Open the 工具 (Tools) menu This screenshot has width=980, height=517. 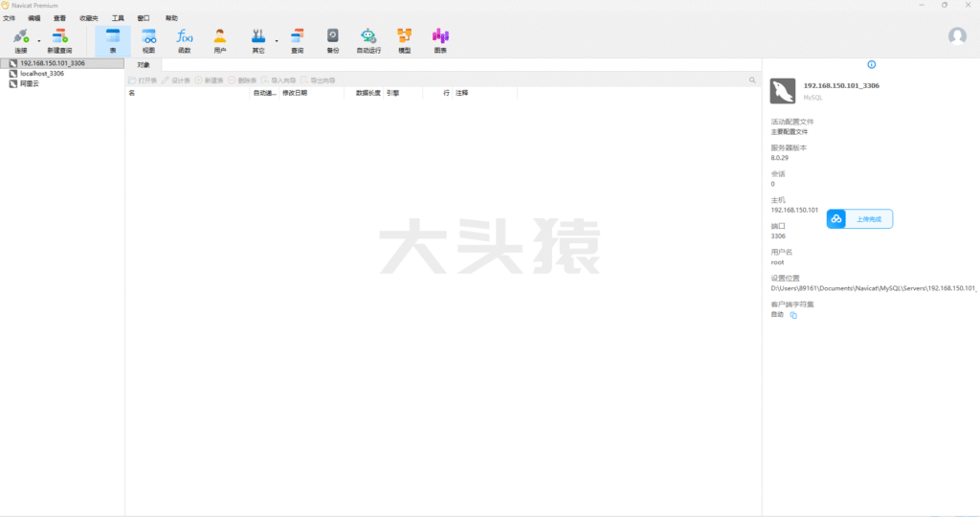(x=118, y=18)
